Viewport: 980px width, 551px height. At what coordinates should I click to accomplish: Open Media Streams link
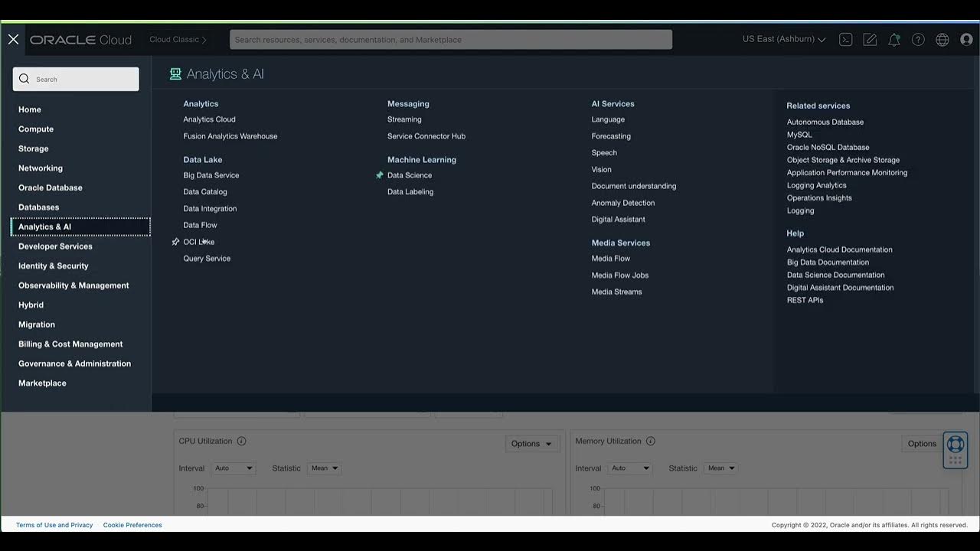click(616, 292)
